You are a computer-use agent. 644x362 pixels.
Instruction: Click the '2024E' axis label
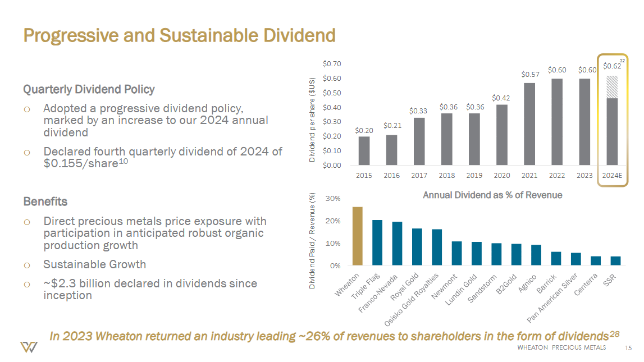point(612,175)
